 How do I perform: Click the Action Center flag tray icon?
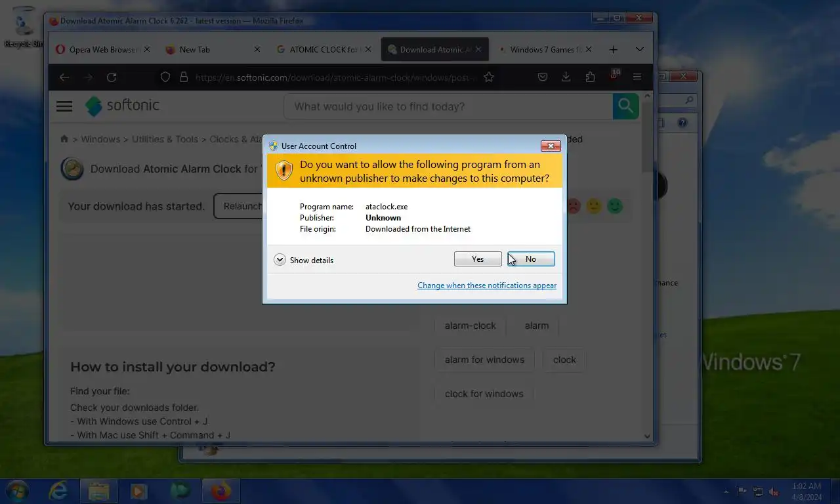(x=742, y=492)
